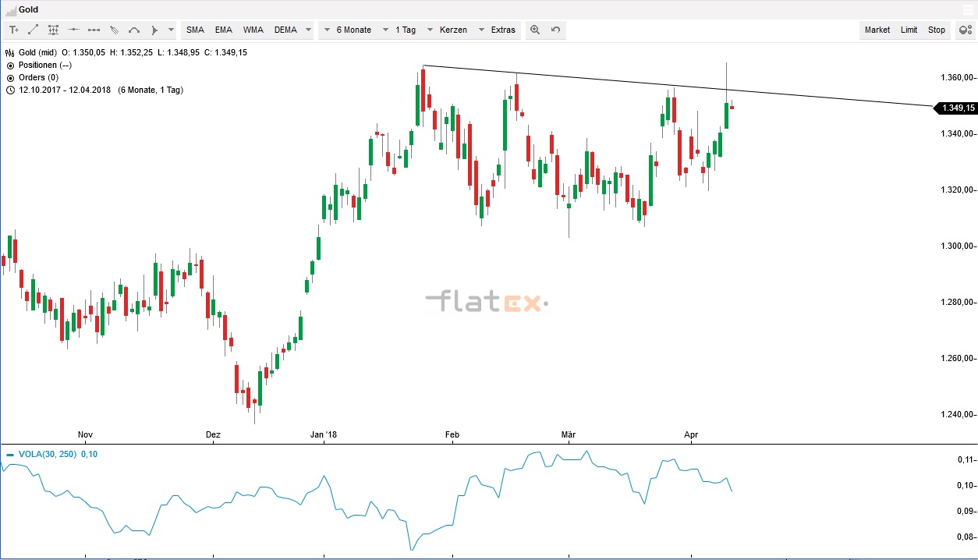
Task: Click the 1.360,00 price axis label
Action: [959, 77]
